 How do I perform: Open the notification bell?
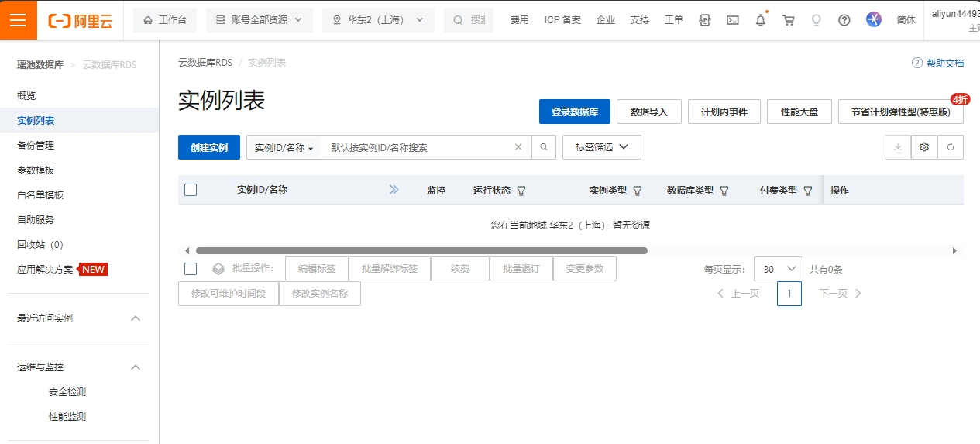760,20
